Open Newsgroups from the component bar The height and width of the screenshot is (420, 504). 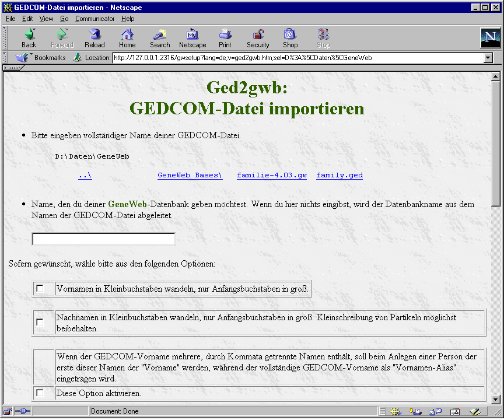click(x=435, y=412)
